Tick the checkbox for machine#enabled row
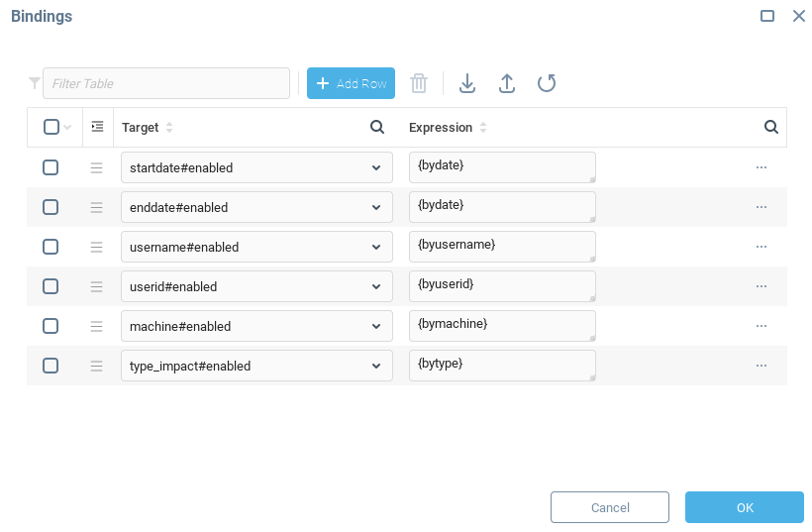812x532 pixels. coord(51,326)
